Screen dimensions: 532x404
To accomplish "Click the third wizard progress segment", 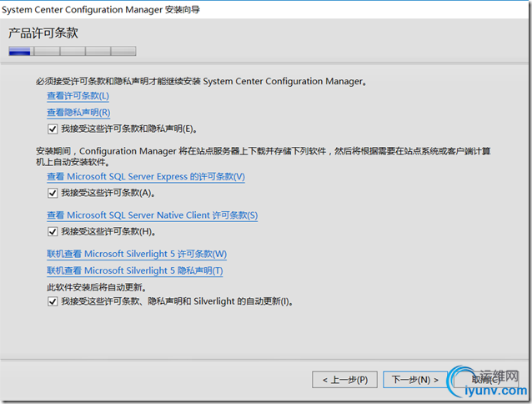I will (71, 52).
